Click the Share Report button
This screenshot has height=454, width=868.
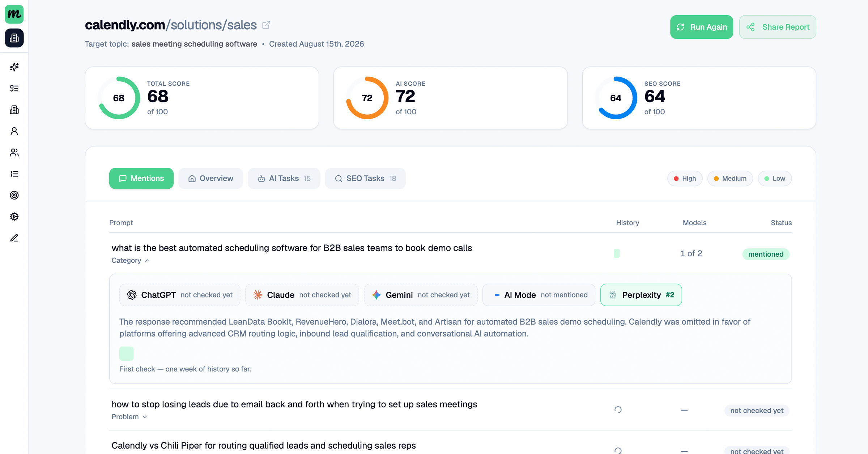click(x=778, y=27)
